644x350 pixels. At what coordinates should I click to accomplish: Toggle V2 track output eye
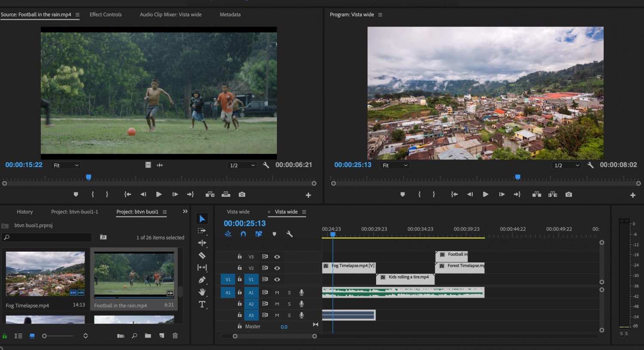point(277,268)
